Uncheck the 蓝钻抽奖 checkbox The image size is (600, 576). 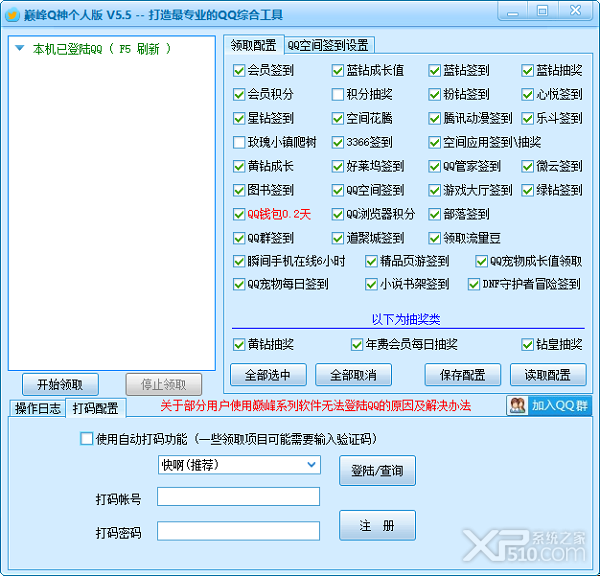[527, 70]
